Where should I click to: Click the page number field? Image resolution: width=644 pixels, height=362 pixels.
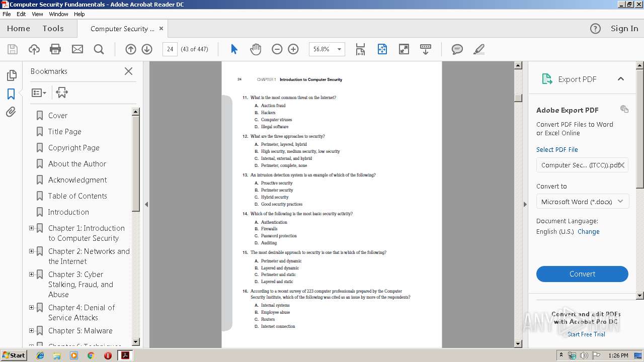coord(170,49)
